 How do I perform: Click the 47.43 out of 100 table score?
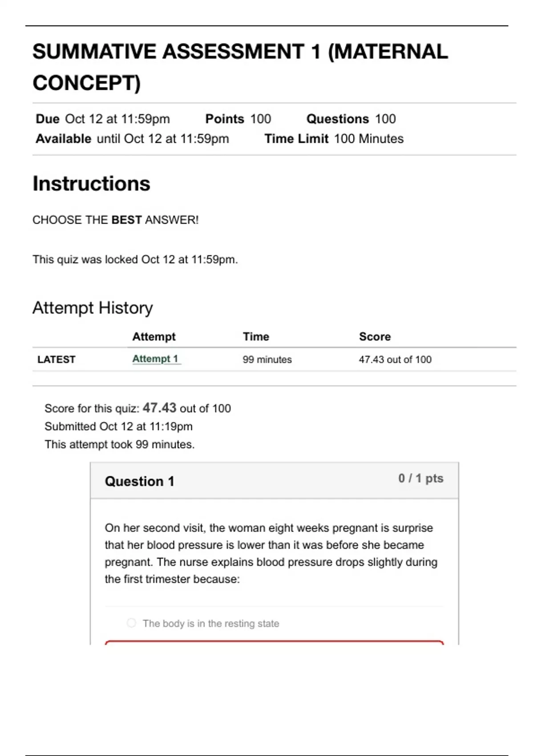pos(395,359)
